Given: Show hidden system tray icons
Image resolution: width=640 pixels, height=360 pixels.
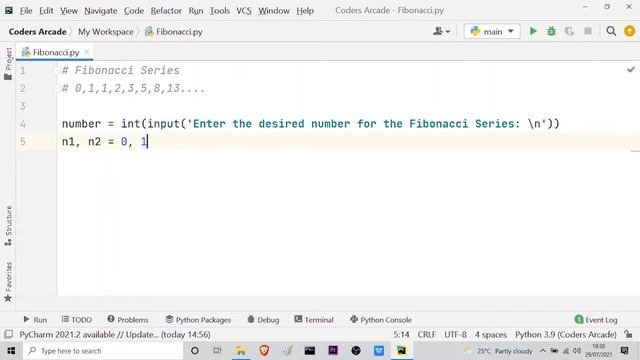Looking at the screenshot, I should pos(543,351).
